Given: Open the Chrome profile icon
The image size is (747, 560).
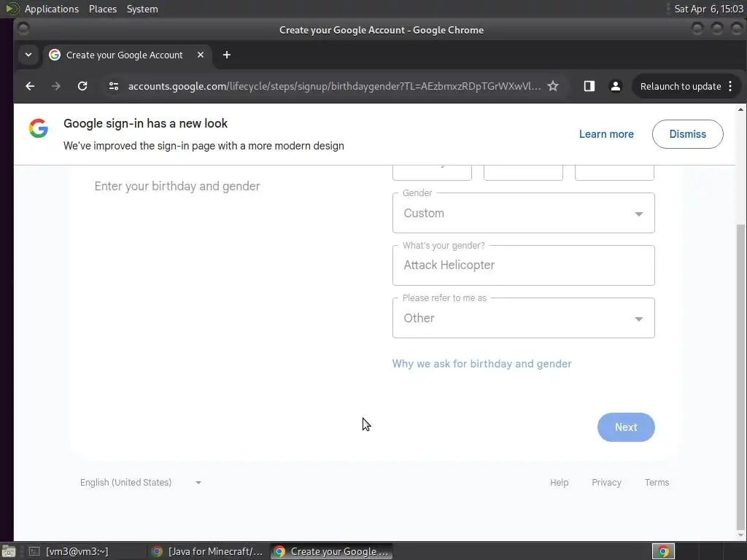Looking at the screenshot, I should [x=616, y=86].
